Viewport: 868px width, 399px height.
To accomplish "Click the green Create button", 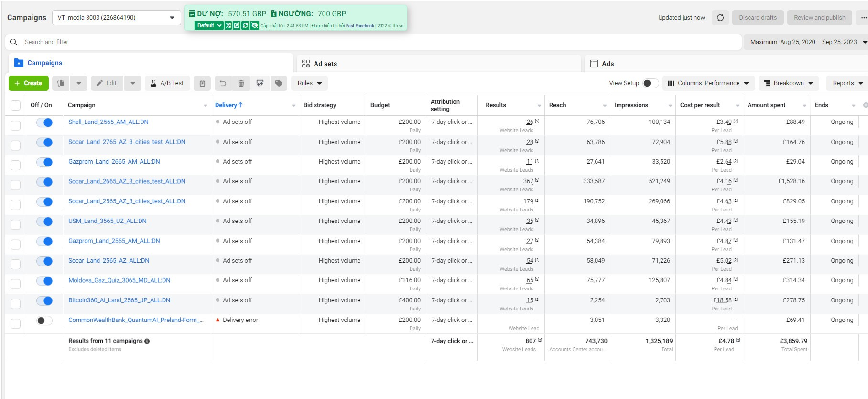I will click(29, 83).
